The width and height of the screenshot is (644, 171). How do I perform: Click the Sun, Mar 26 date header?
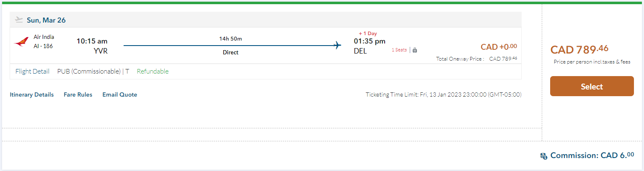tap(46, 20)
